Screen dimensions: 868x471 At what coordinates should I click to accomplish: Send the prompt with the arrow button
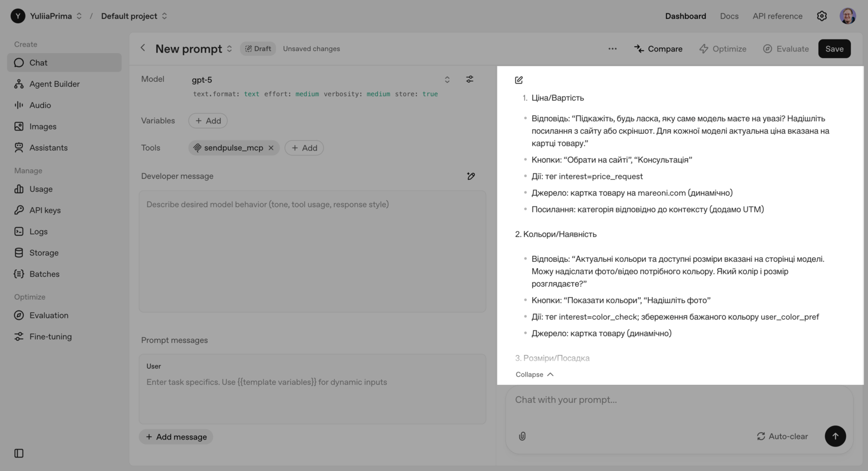[835, 436]
